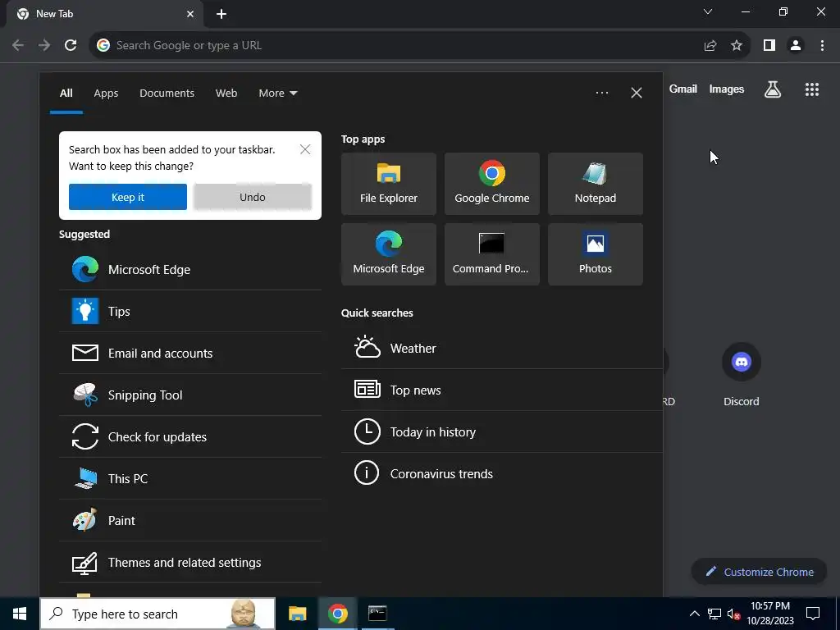Open Microsoft Edge tile in Top apps
Viewport: 840px width, 630px height.
click(388, 254)
